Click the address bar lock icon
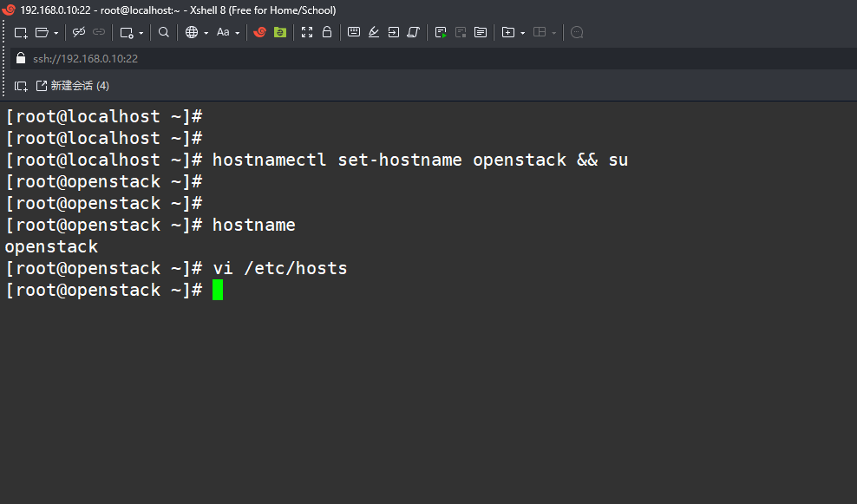857x504 pixels. pyautogui.click(x=21, y=58)
